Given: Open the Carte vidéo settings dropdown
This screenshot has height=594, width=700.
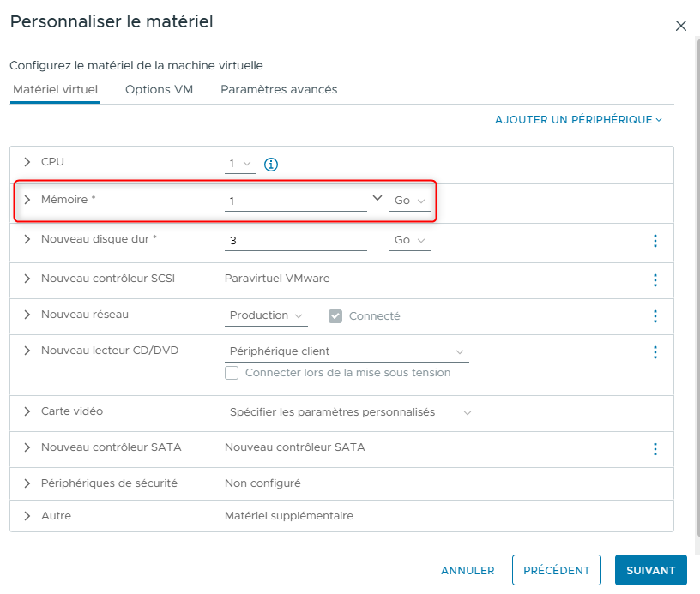Looking at the screenshot, I should coord(350,412).
